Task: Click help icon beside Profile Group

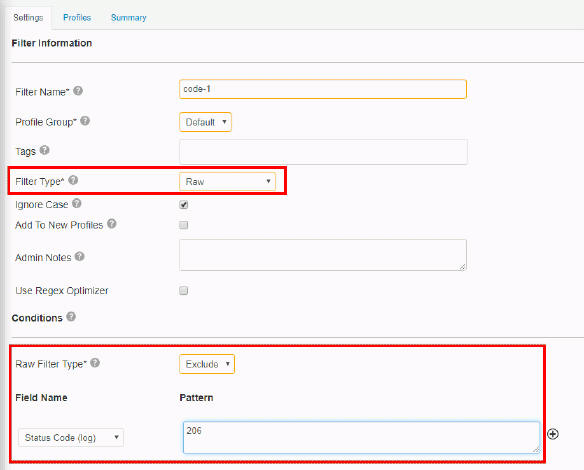Action: (x=85, y=121)
